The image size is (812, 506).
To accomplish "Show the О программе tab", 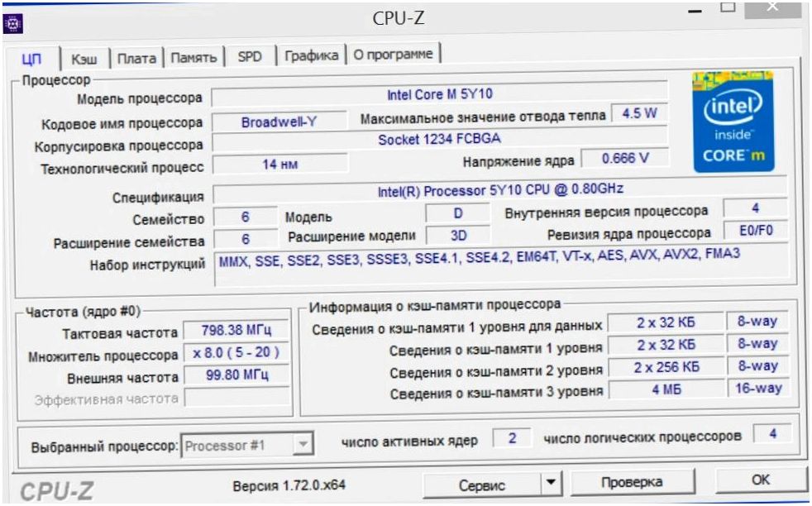I will point(393,54).
